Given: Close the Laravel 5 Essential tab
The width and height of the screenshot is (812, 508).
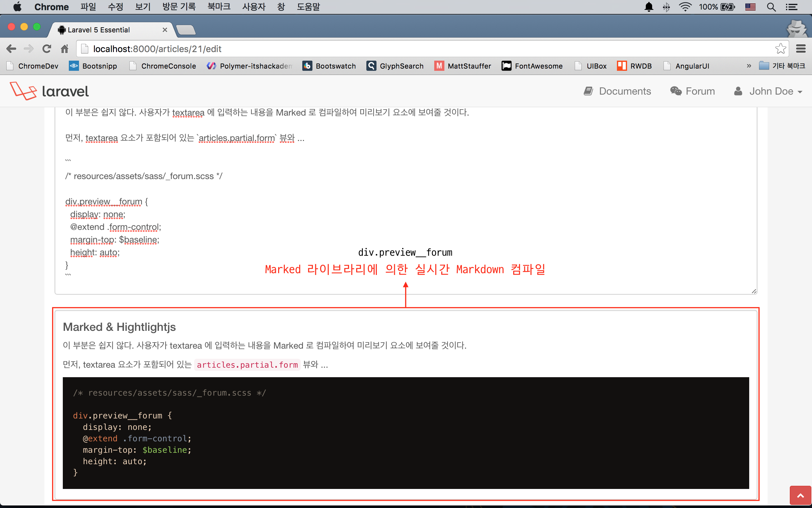Looking at the screenshot, I should (x=165, y=30).
